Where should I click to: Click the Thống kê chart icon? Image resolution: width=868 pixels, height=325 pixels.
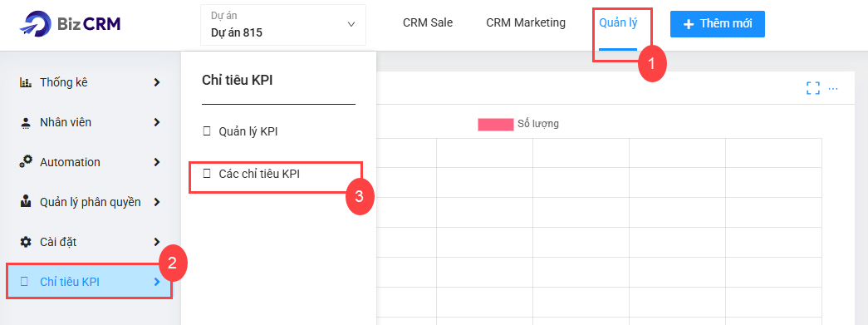26,83
